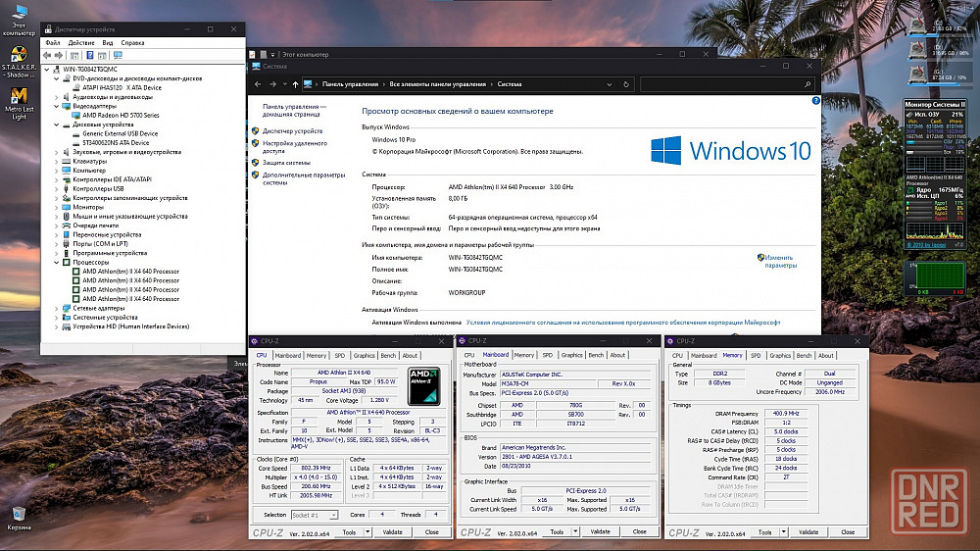This screenshot has width=980, height=551.
Task: Expand the Контроллеры USB node
Action: (57, 188)
